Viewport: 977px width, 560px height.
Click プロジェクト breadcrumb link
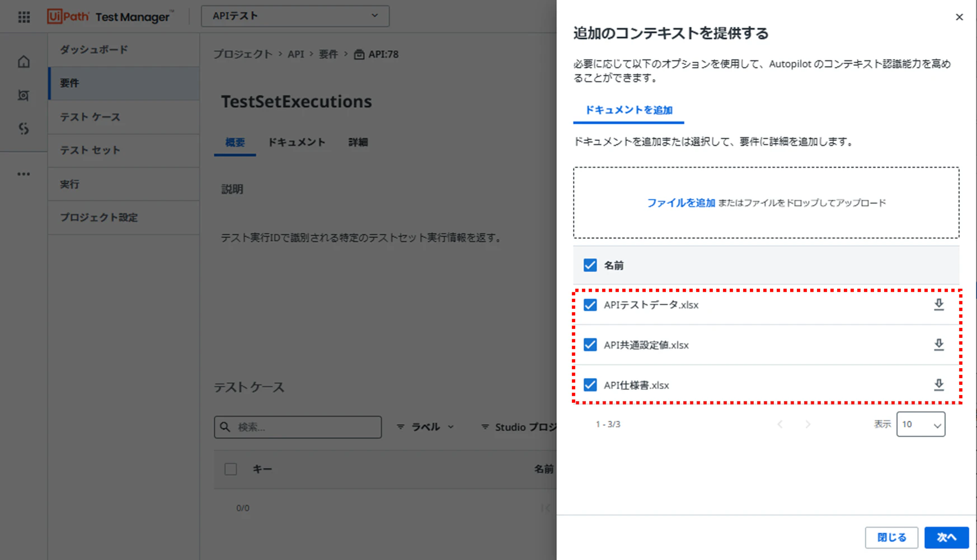(x=242, y=54)
